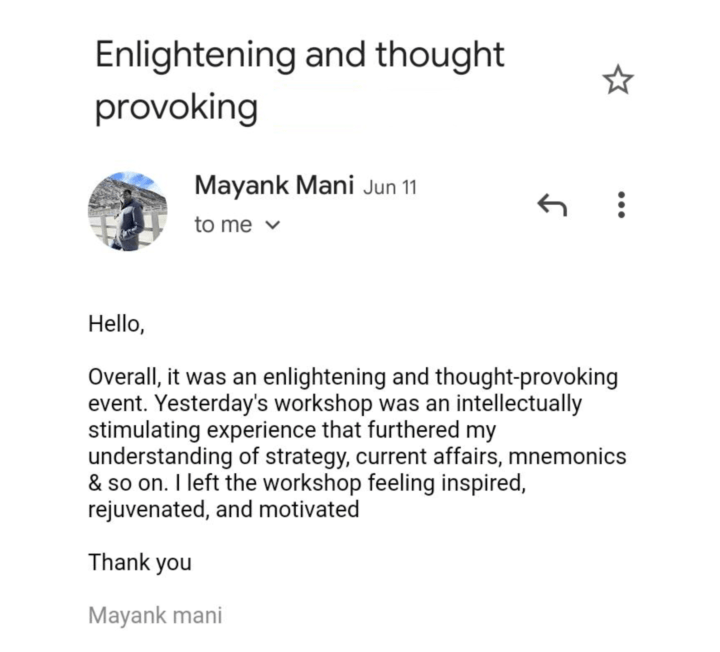Open Mayank Mani's circular profile photo
Screen dimensions: 720x652
[x=128, y=211]
